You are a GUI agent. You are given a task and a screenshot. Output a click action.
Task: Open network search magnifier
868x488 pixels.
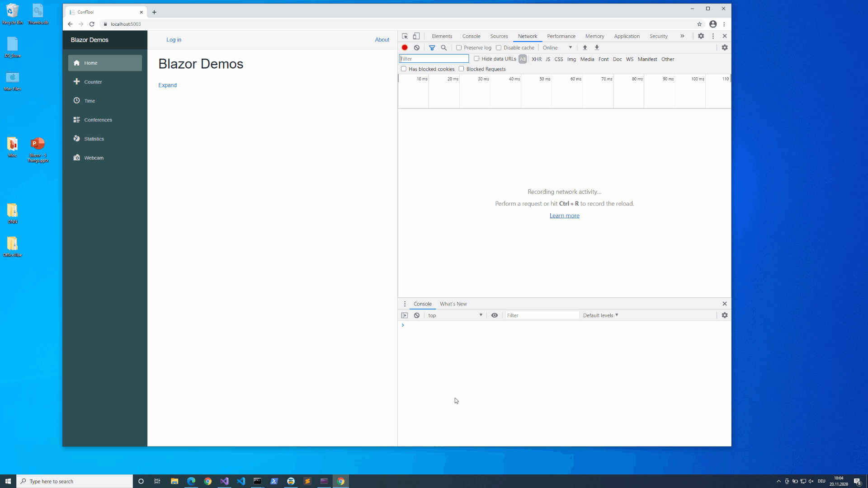click(x=444, y=47)
